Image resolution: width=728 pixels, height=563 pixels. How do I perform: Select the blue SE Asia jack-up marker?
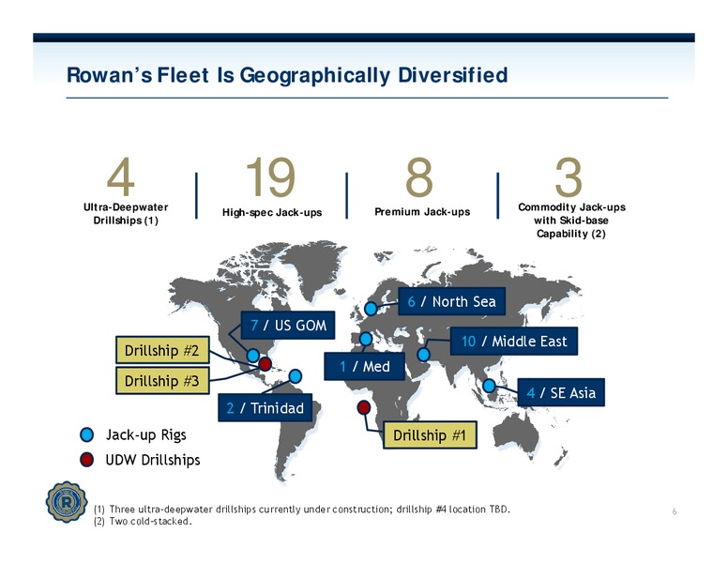click(x=489, y=386)
